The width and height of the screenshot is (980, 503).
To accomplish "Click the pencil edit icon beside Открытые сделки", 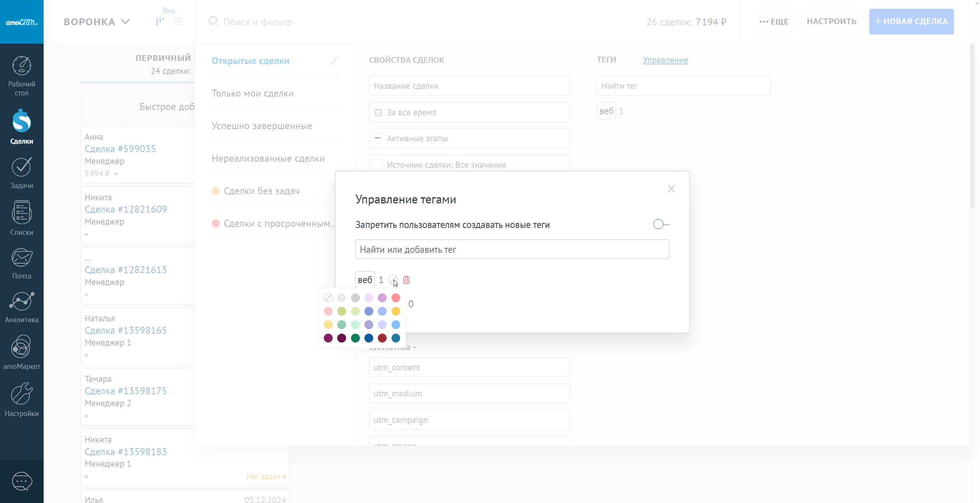I will coord(334,61).
